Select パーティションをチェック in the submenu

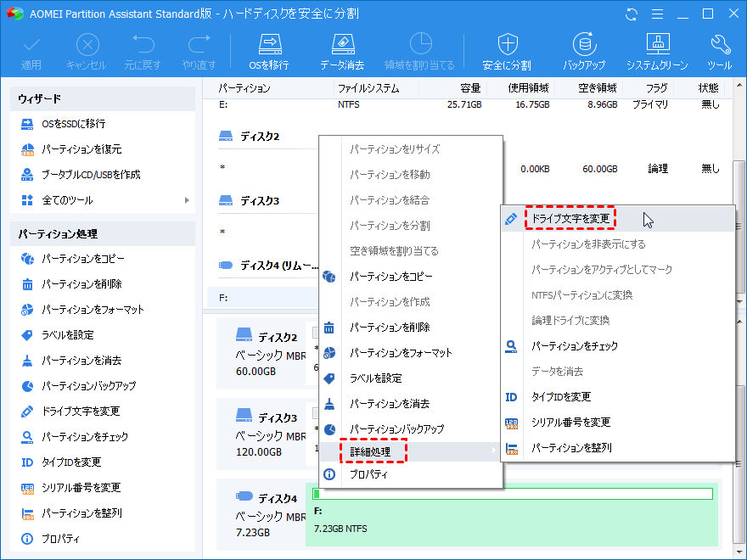coord(618,346)
